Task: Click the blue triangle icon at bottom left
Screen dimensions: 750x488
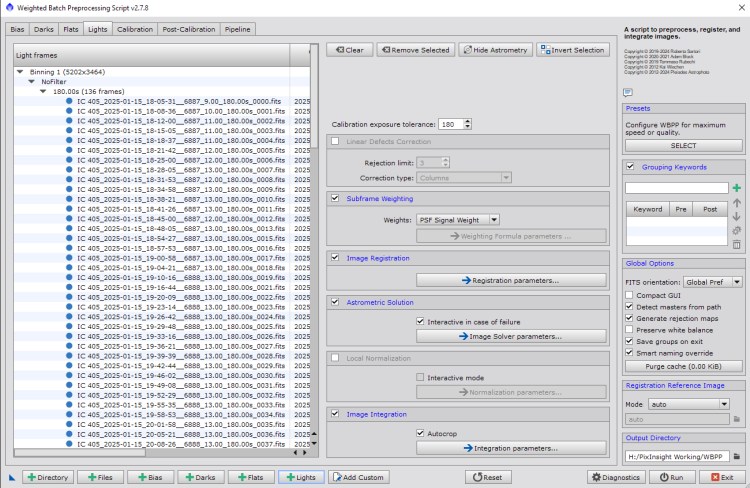Action: (12, 478)
